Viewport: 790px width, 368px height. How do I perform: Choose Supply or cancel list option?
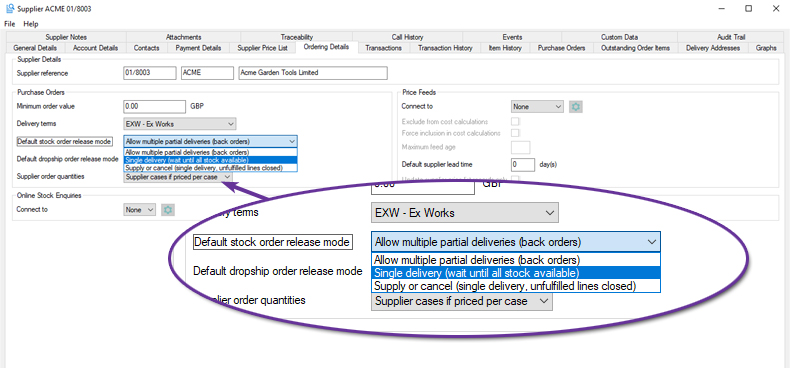click(x=210, y=167)
